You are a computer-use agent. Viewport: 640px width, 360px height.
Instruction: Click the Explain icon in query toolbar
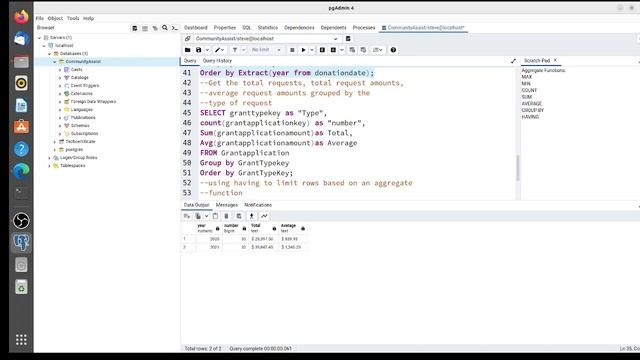click(322, 50)
